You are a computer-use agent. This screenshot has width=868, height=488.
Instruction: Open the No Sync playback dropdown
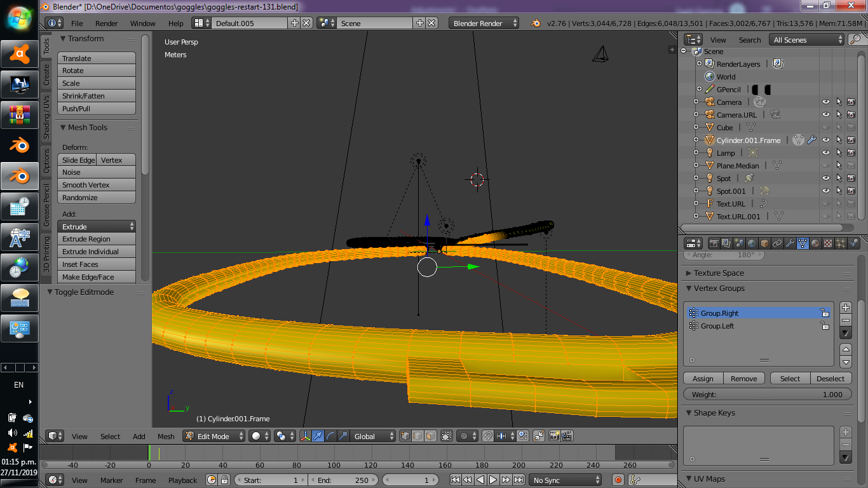[x=566, y=480]
